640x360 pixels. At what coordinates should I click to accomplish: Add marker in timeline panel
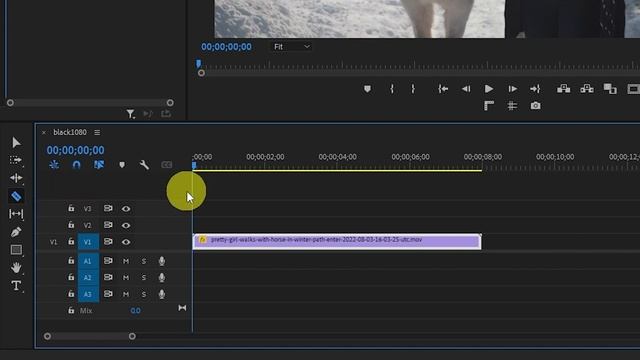122,165
